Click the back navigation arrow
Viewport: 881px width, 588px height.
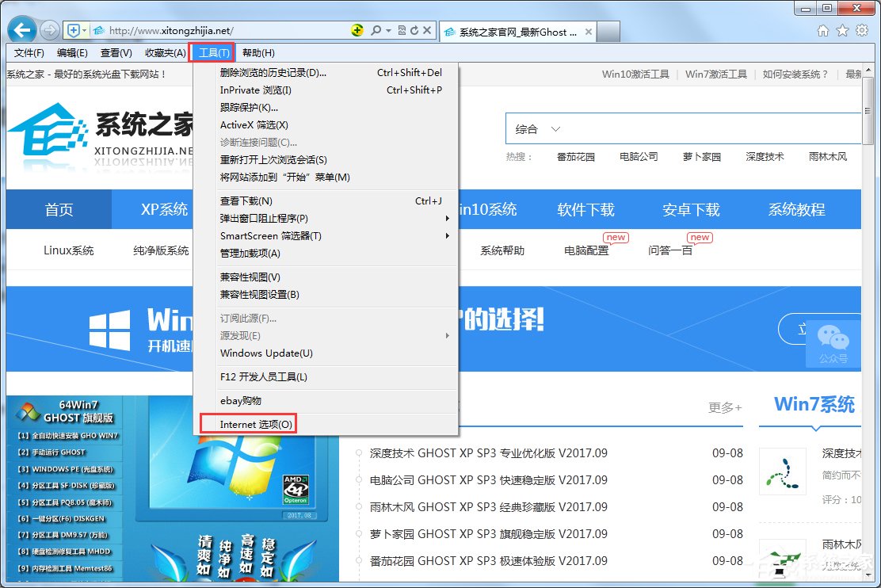pyautogui.click(x=21, y=29)
